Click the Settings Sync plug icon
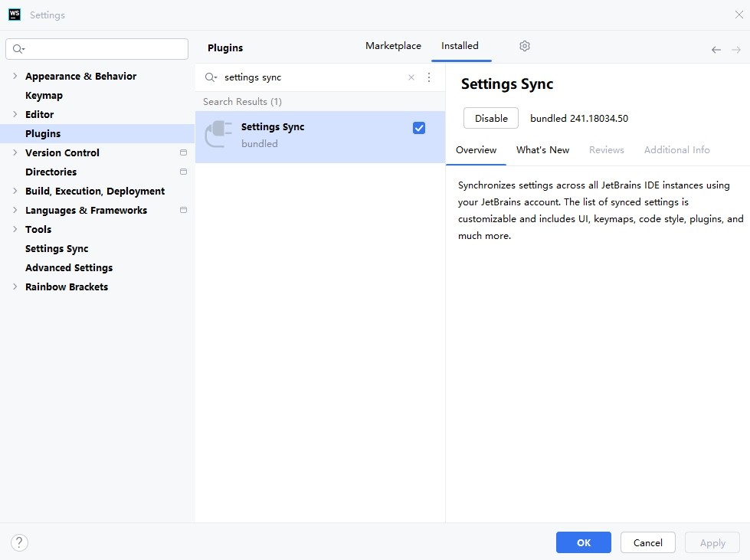The image size is (750, 560). 218,134
